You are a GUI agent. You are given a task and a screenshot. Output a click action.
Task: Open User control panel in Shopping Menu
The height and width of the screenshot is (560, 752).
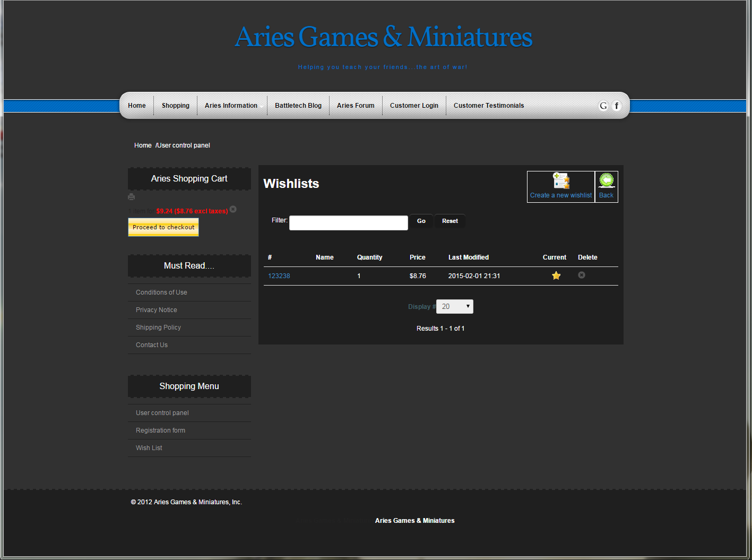pos(162,413)
